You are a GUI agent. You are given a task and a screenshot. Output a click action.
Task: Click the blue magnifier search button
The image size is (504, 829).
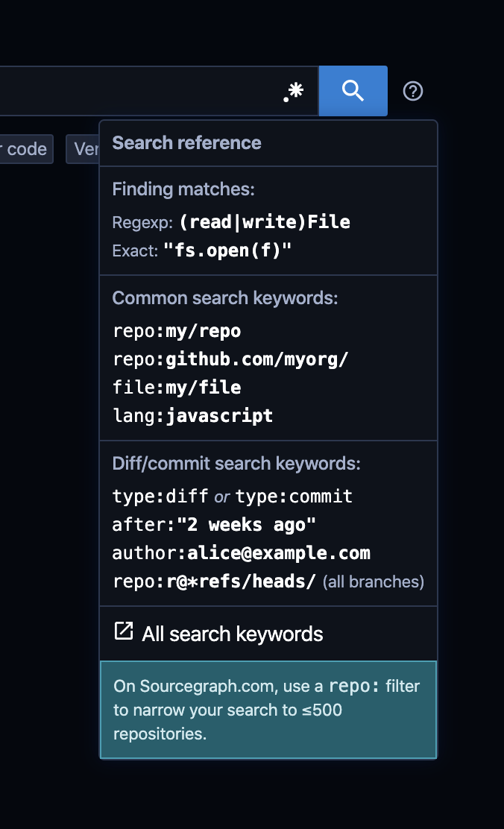(x=353, y=91)
